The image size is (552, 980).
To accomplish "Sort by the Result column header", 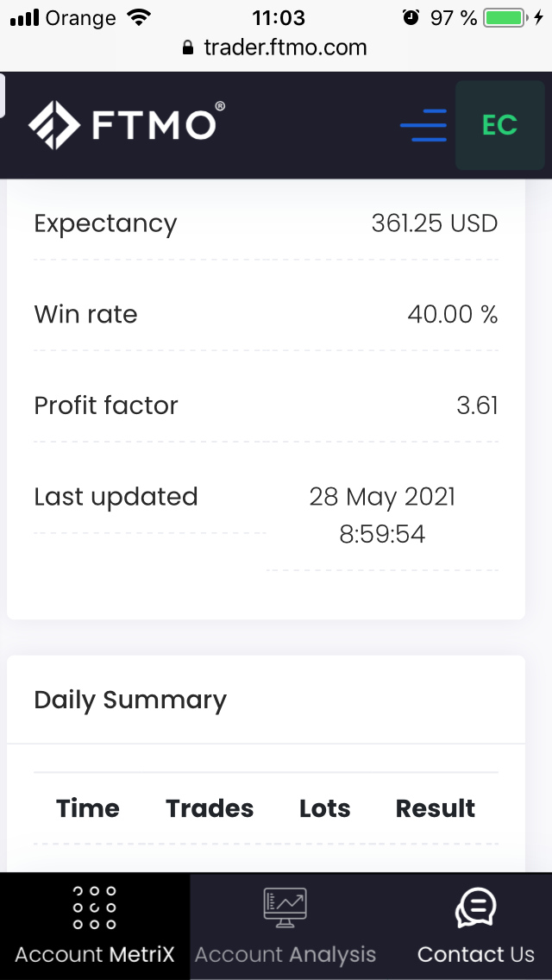I will click(436, 808).
